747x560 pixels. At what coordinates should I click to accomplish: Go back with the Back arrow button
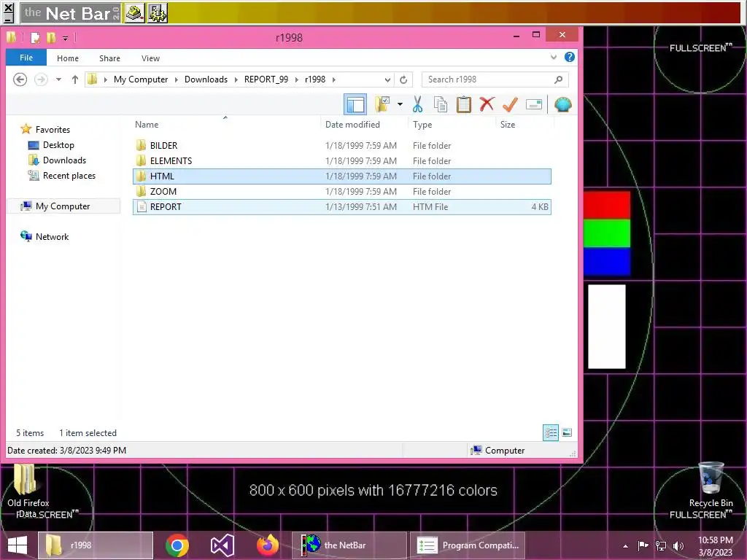click(20, 79)
